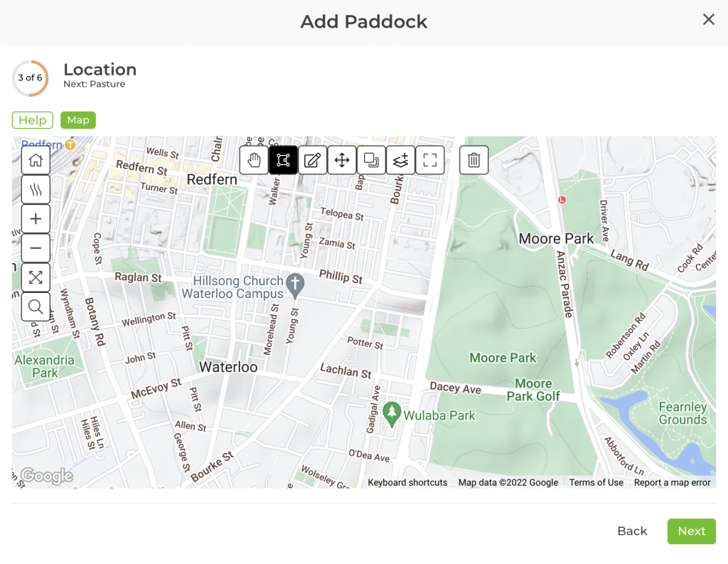Click Next to proceed to Pasture

point(691,531)
